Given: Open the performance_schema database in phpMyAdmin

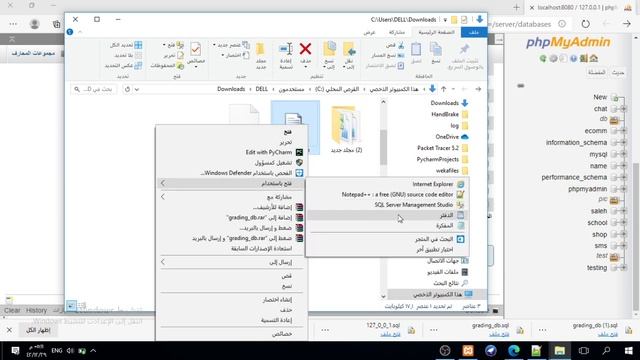Looking at the screenshot, I should pos(574,177).
